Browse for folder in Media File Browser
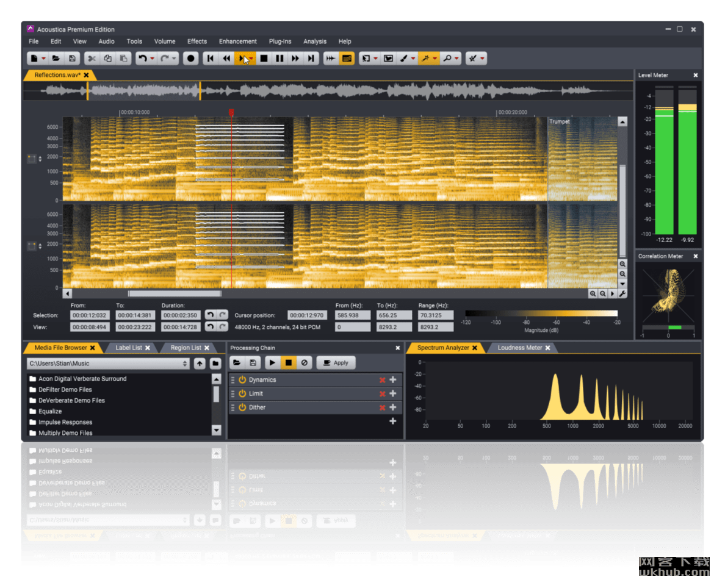The image size is (725, 588). [215, 364]
